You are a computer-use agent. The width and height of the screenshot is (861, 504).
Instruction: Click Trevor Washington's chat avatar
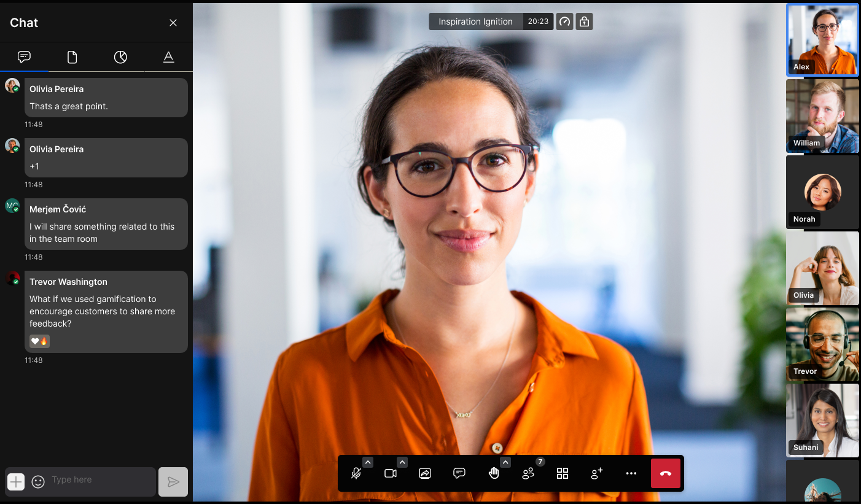[x=12, y=278]
